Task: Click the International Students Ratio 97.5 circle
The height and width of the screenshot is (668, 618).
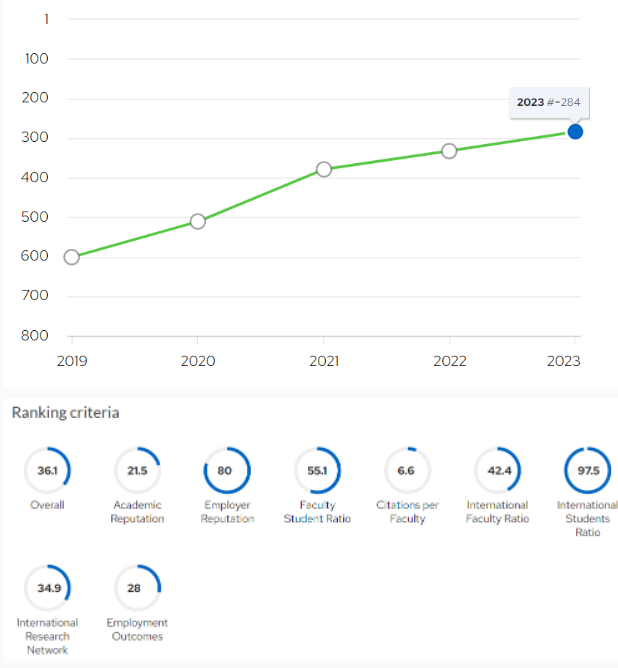Action: [588, 470]
